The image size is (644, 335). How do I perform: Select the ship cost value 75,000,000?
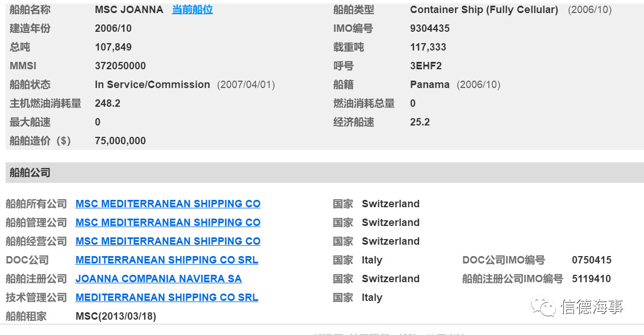120,141
